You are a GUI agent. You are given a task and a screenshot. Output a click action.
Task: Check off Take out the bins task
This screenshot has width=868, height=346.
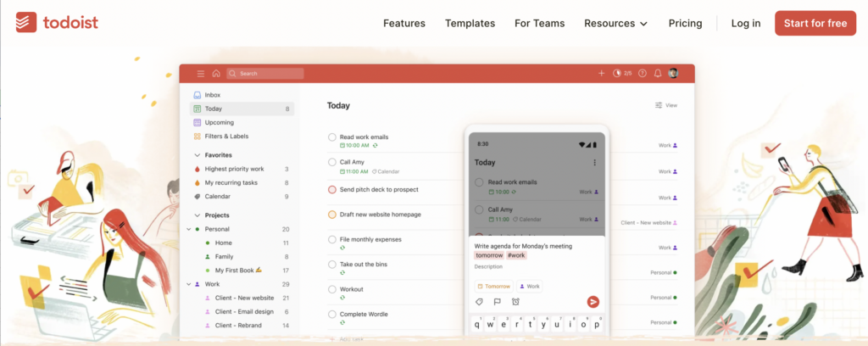click(332, 264)
